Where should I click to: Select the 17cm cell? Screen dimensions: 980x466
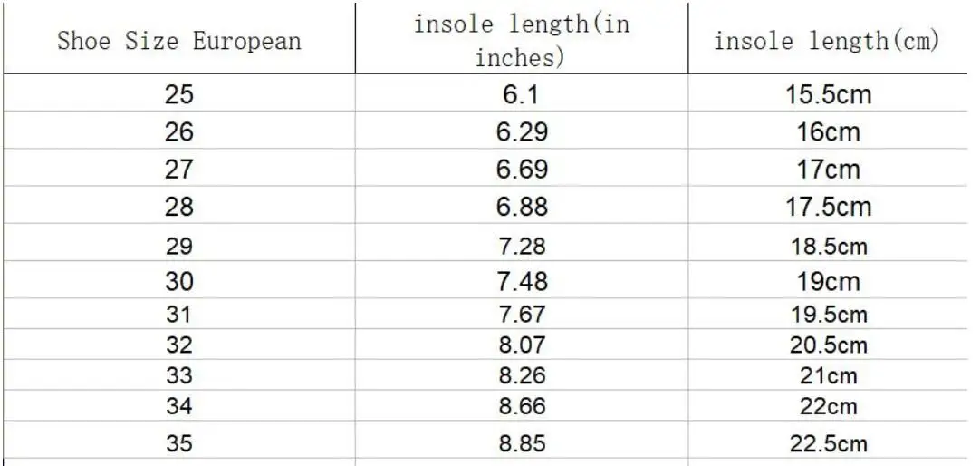click(x=828, y=168)
